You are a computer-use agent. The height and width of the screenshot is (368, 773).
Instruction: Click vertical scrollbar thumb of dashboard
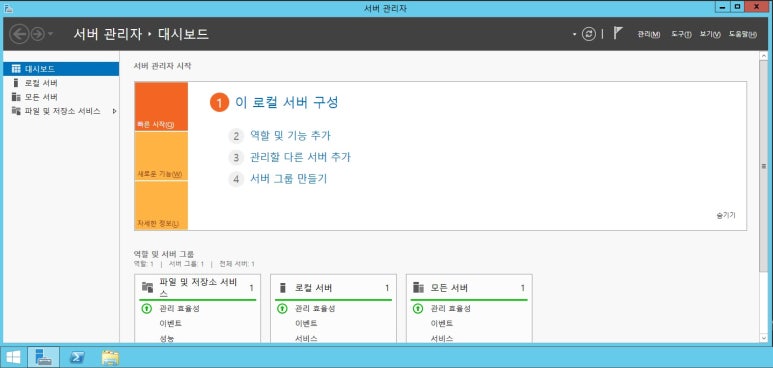(x=764, y=166)
